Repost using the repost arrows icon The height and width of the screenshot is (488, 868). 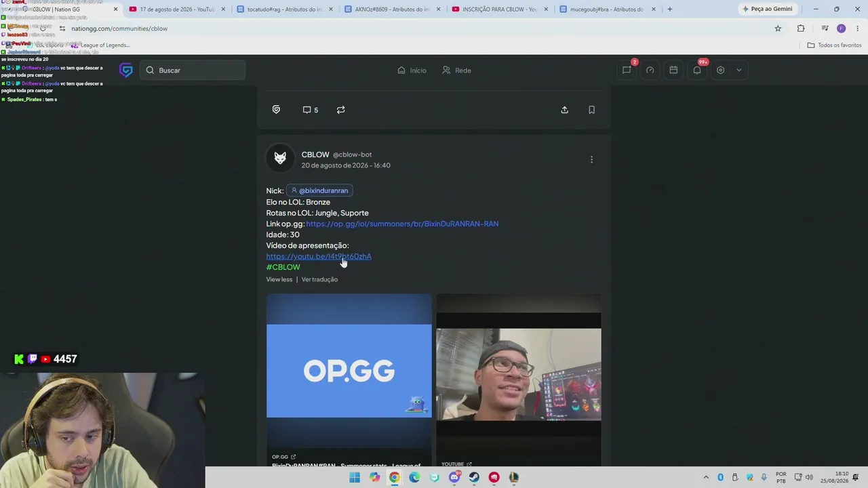tap(341, 110)
